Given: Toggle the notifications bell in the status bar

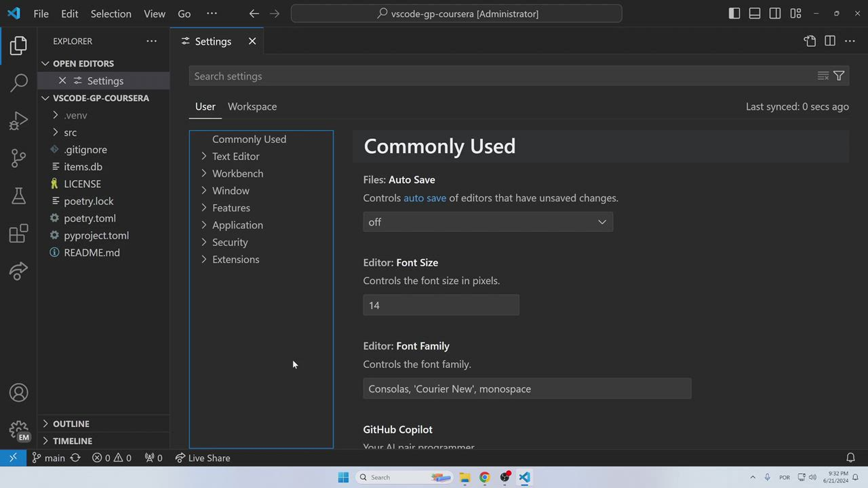Looking at the screenshot, I should [850, 457].
